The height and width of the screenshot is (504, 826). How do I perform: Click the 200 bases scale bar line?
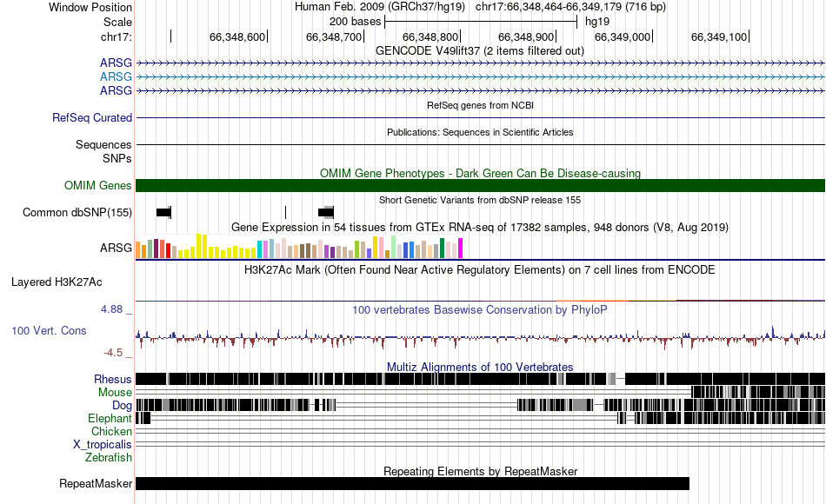[481, 22]
